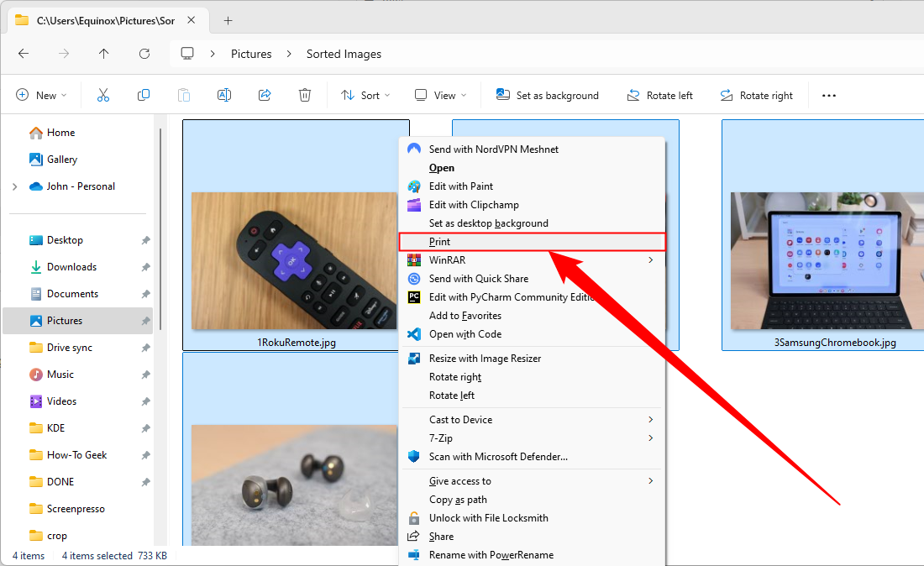The width and height of the screenshot is (924, 566).
Task: Click the Delete trash icon
Action: coord(305,95)
